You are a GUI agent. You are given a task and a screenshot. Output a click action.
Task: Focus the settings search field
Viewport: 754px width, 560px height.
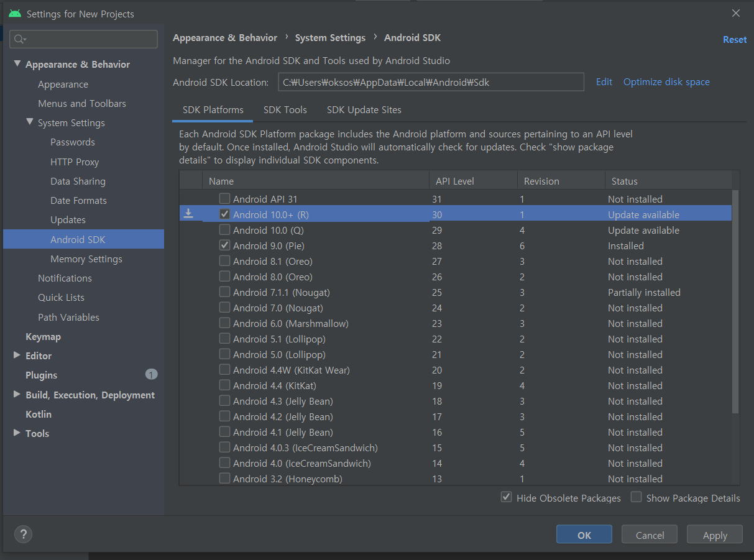coord(83,39)
